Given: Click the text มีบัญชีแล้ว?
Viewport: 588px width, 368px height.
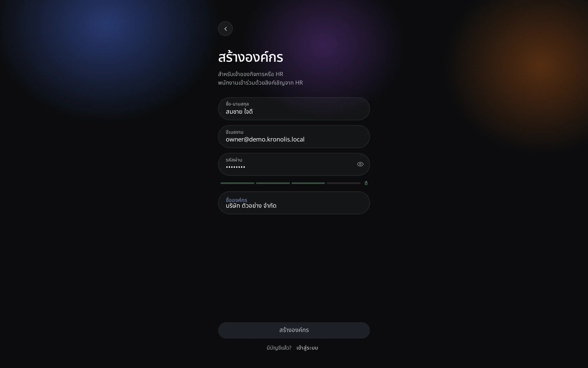Looking at the screenshot, I should coord(279,348).
